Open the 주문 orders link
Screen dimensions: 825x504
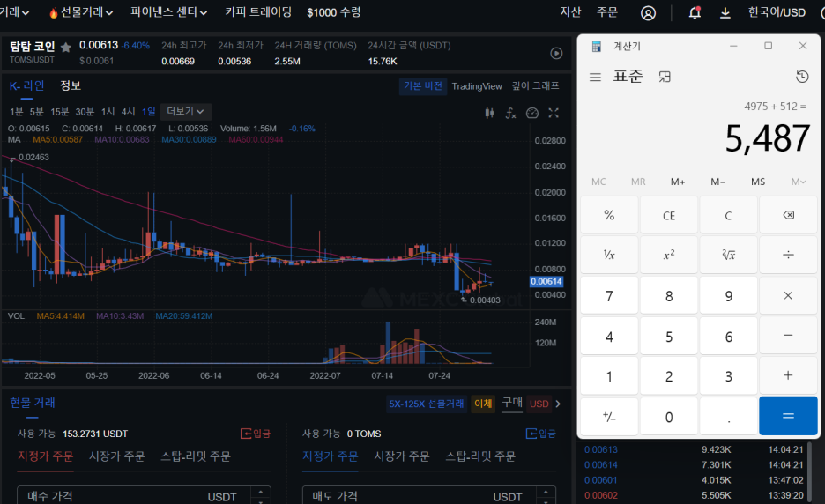[x=607, y=12]
